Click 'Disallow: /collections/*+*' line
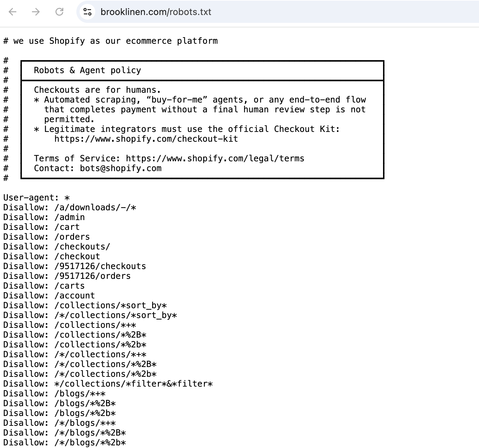The image size is (479, 448). click(70, 325)
